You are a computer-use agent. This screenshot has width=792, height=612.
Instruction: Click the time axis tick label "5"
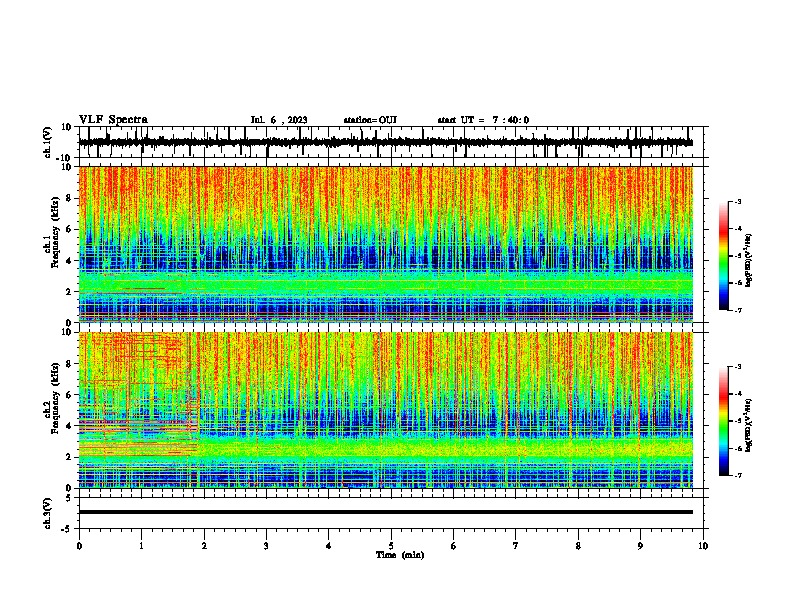coord(391,546)
